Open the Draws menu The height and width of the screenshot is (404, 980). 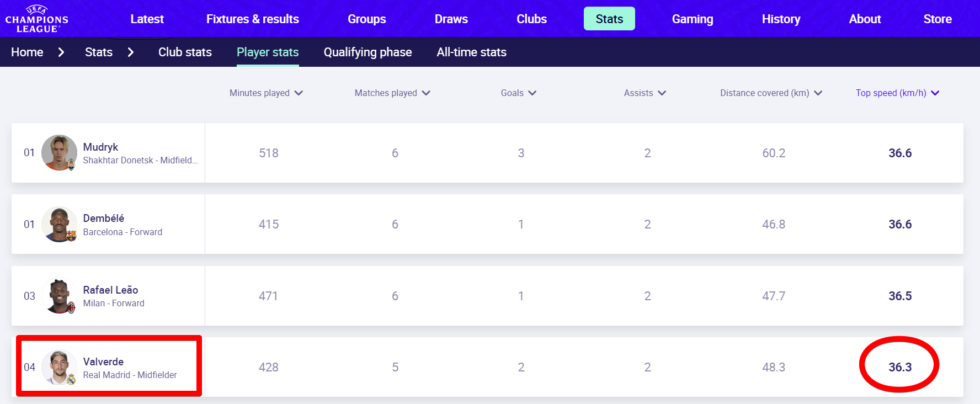click(451, 19)
